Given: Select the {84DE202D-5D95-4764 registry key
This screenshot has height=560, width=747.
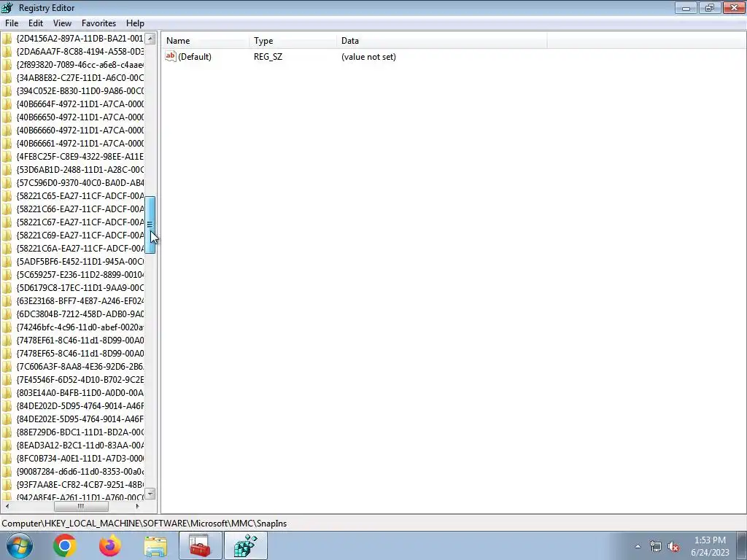Looking at the screenshot, I should click(x=80, y=406).
